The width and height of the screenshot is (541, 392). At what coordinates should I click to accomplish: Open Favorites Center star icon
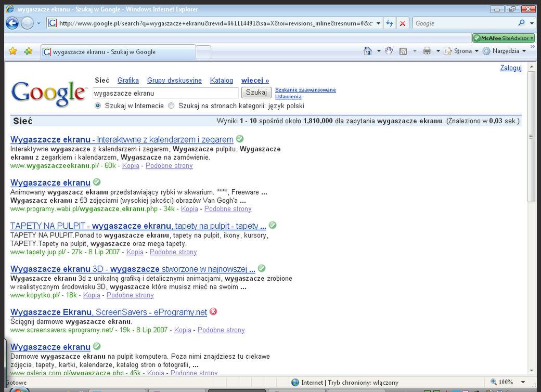pyautogui.click(x=13, y=51)
